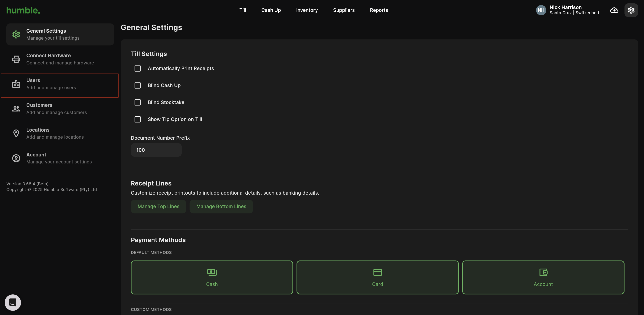Viewport: 644px width, 315px height.
Task: Open the chat support bubble
Action: [13, 302]
